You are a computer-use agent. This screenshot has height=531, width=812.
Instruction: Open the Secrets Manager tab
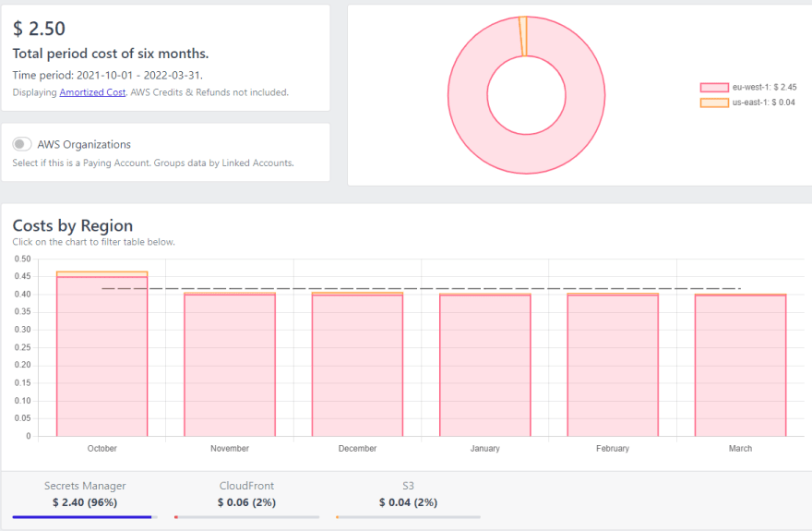85,494
